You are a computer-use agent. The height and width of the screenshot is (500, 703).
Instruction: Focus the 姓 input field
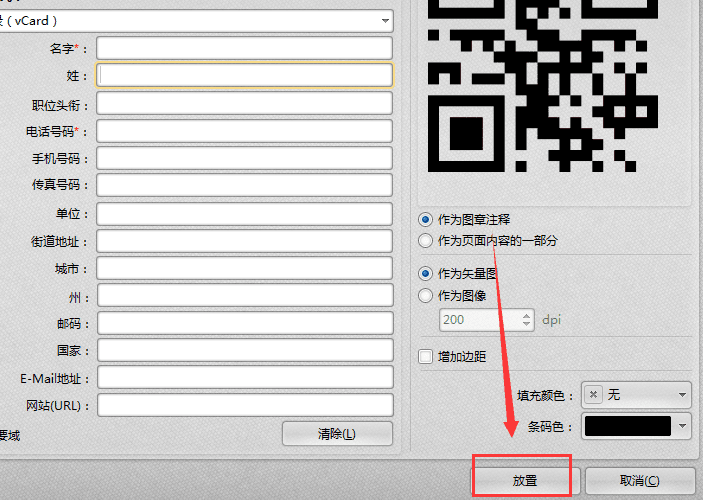coord(244,75)
